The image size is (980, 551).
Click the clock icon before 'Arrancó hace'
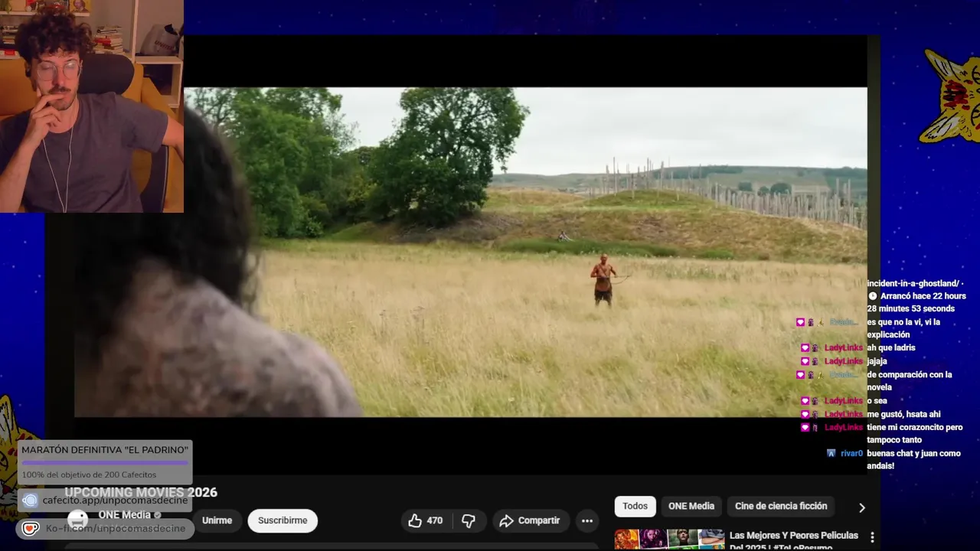click(x=873, y=296)
